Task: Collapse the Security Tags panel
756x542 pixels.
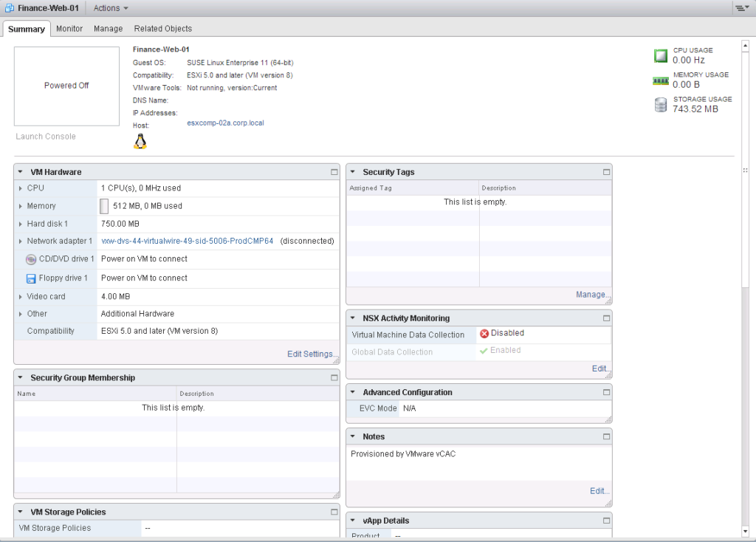Action: 352,171
